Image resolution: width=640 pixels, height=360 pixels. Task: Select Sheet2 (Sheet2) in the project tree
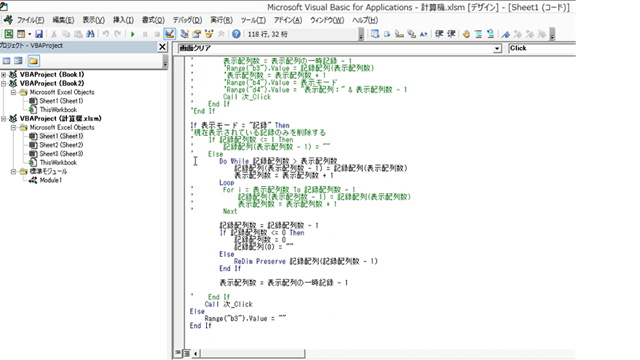coord(61,145)
